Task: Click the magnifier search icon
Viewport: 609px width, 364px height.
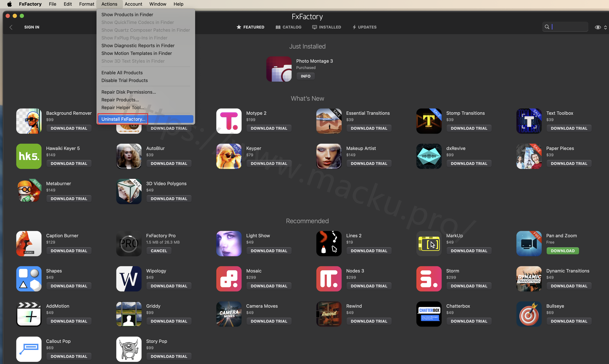Action: click(x=547, y=27)
